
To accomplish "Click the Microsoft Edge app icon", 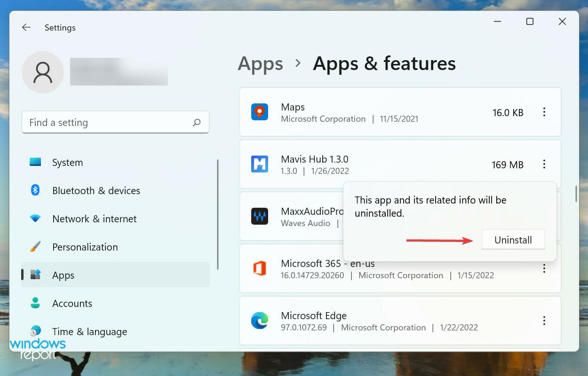I will (259, 321).
